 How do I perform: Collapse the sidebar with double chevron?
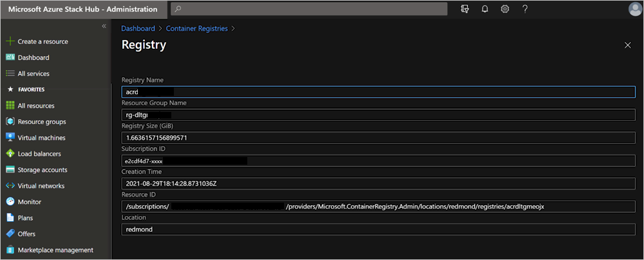tap(104, 26)
